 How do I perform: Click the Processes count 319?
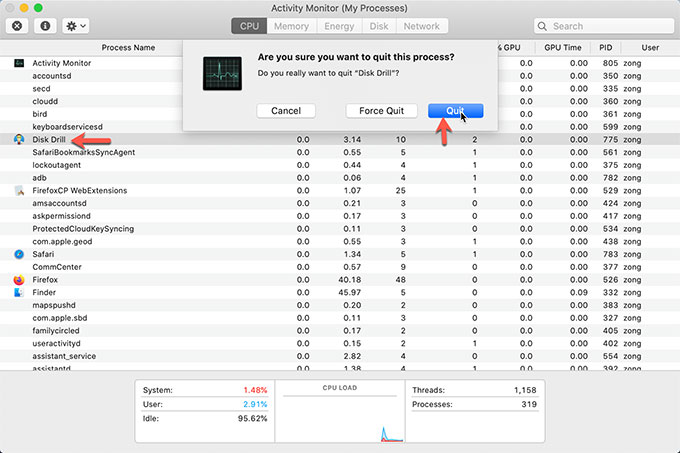(x=529, y=404)
